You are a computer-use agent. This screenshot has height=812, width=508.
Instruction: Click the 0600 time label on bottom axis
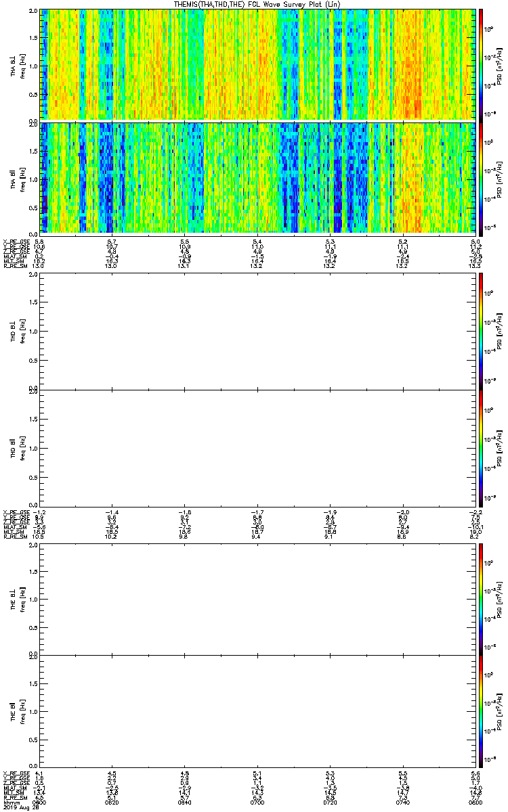[x=39, y=802]
